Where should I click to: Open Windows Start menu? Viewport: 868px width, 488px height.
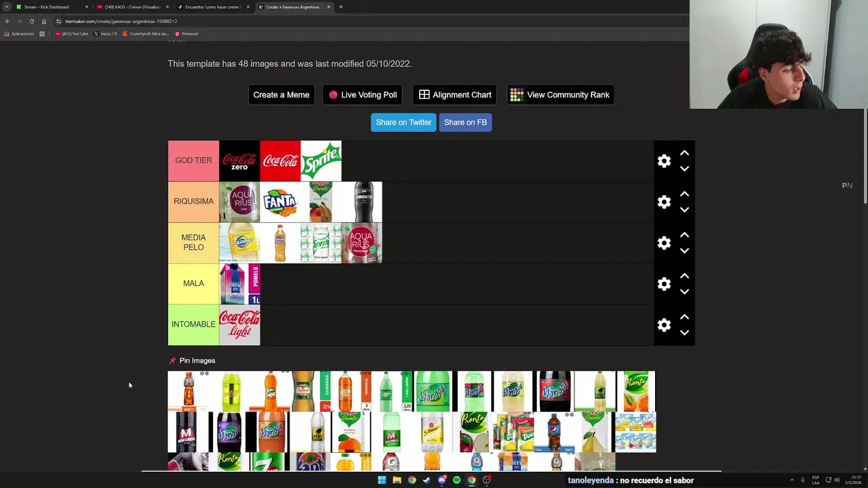click(382, 480)
